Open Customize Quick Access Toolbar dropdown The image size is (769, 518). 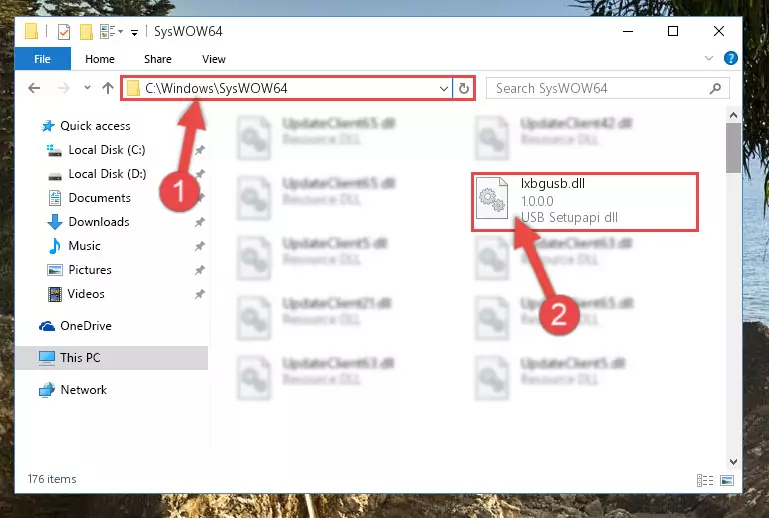click(134, 33)
